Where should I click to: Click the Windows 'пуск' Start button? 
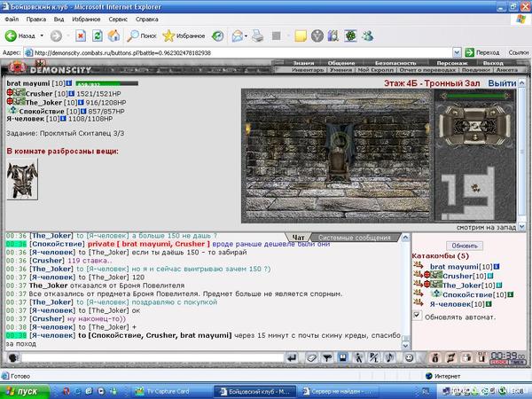click(24, 390)
